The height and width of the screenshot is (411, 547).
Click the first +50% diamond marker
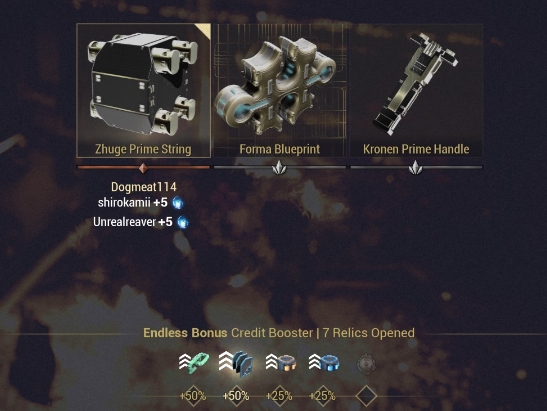193,396
